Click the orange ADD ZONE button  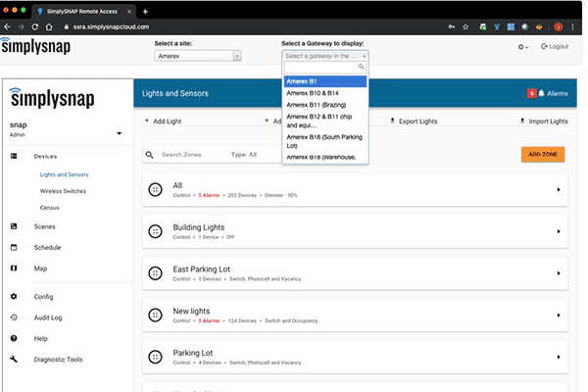(543, 154)
